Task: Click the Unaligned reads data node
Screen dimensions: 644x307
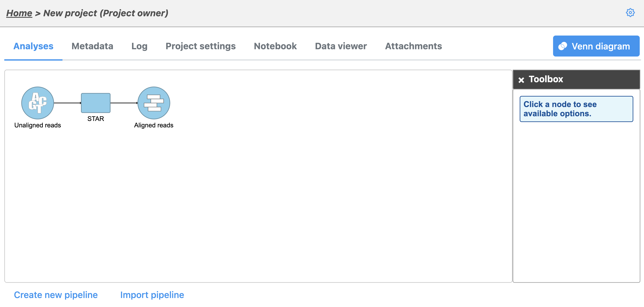Action: [37, 103]
